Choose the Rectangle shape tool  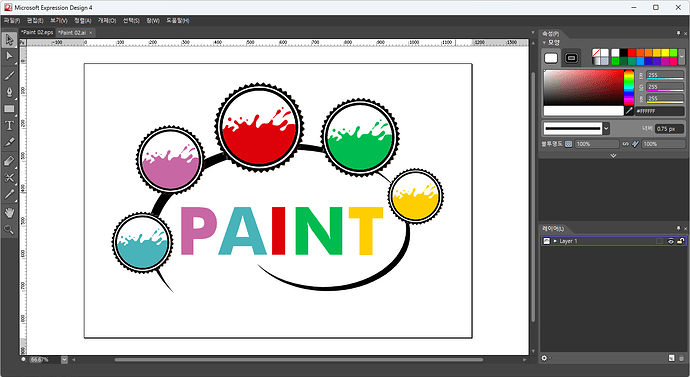[x=9, y=109]
